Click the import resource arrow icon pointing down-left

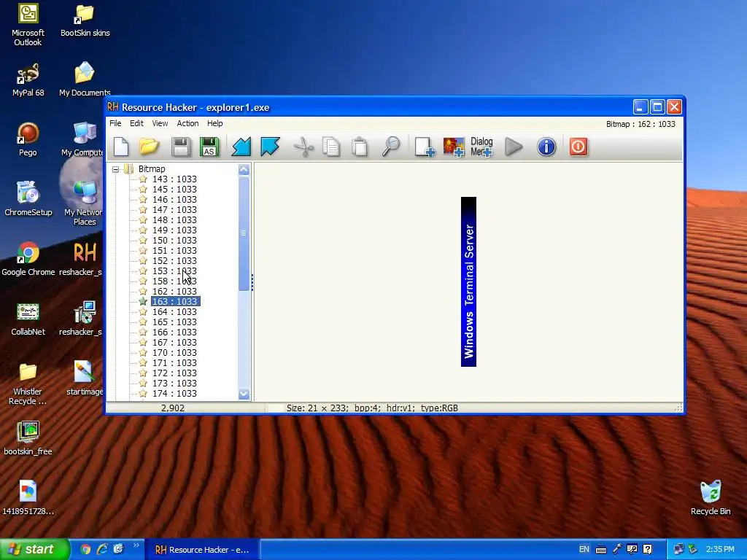(241, 147)
